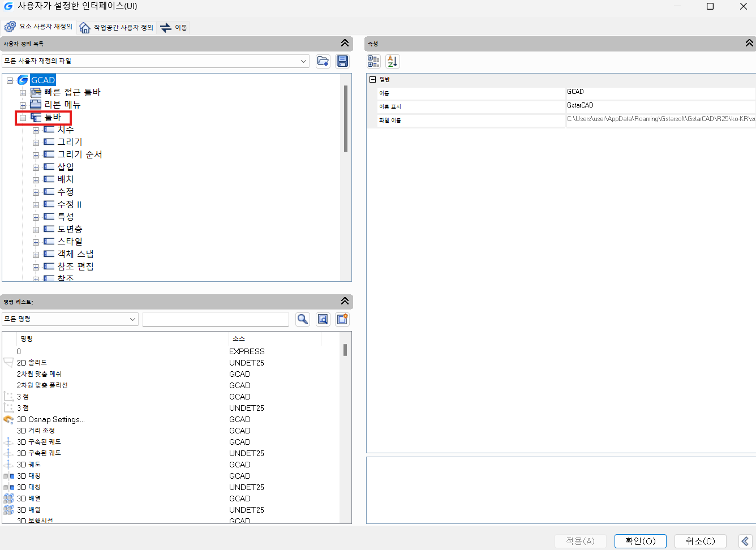Click the application logo in the title bar
This screenshot has height=550, width=756.
point(8,6)
